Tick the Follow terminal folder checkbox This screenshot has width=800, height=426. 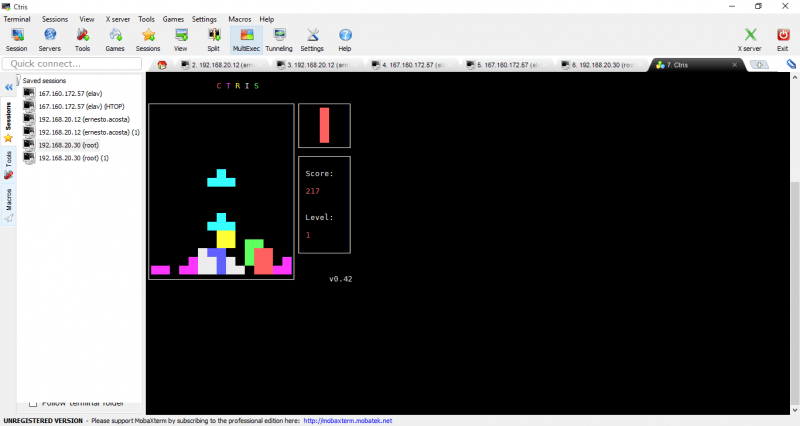[x=33, y=403]
